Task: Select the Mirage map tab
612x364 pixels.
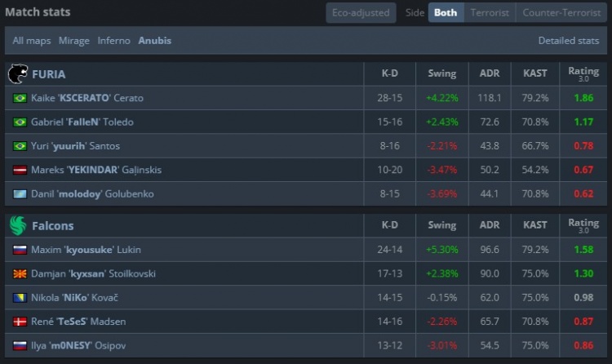Action: tap(73, 40)
